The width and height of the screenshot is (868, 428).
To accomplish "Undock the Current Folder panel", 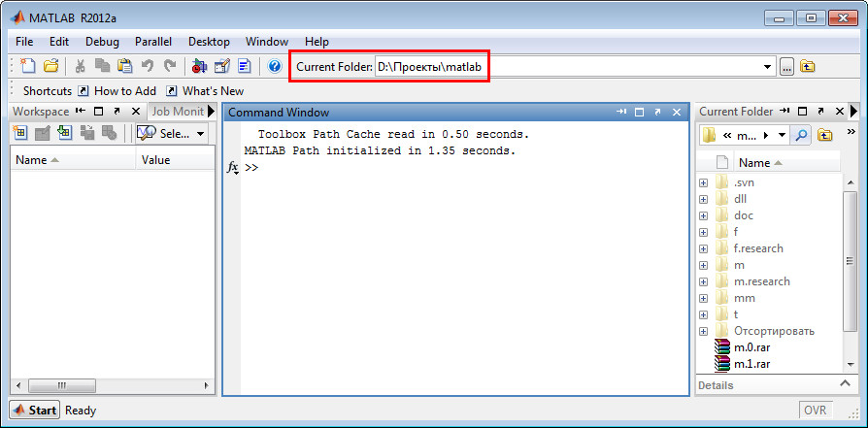I will 821,112.
